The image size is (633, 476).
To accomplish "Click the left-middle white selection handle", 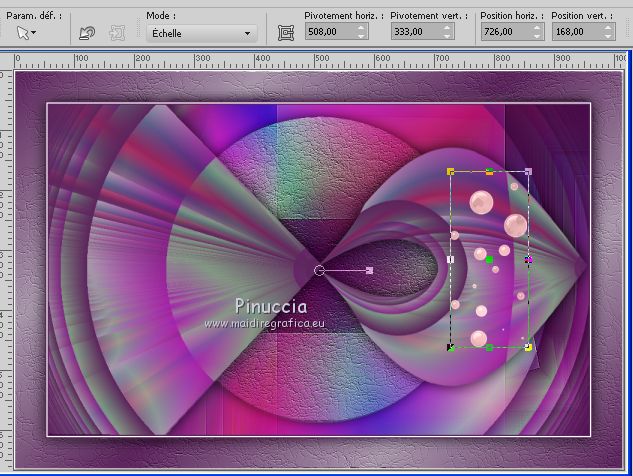I will point(451,260).
